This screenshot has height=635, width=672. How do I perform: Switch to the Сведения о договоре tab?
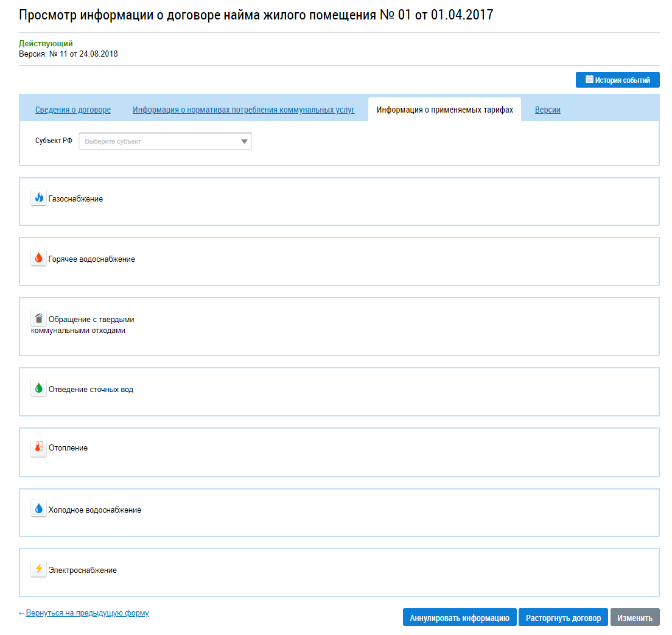pos(73,110)
